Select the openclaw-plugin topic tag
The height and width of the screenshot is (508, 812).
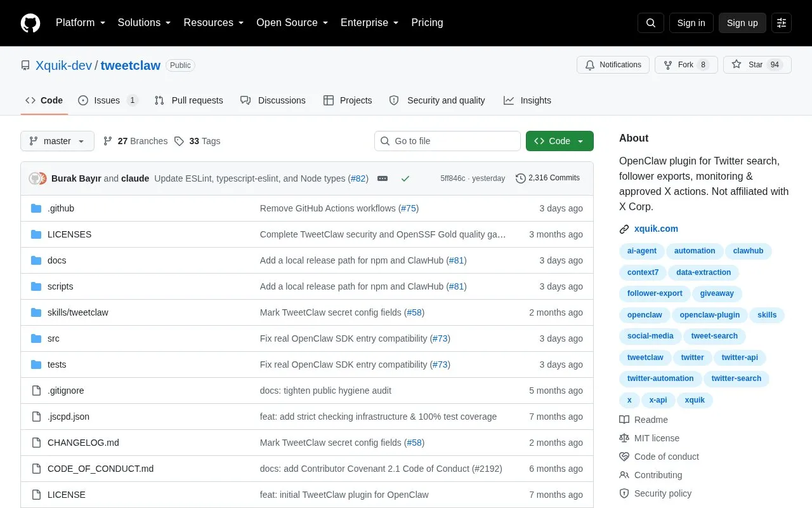tap(710, 315)
